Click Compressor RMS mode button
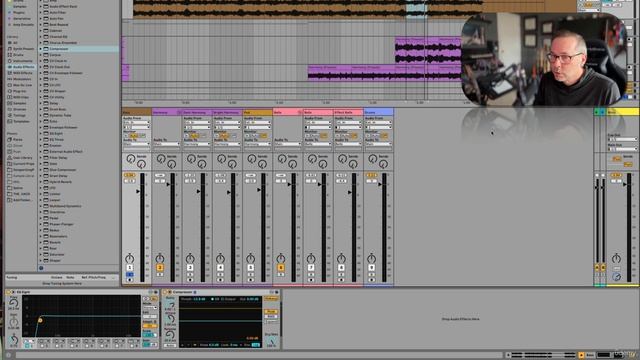The image size is (640, 360). [x=271, y=317]
